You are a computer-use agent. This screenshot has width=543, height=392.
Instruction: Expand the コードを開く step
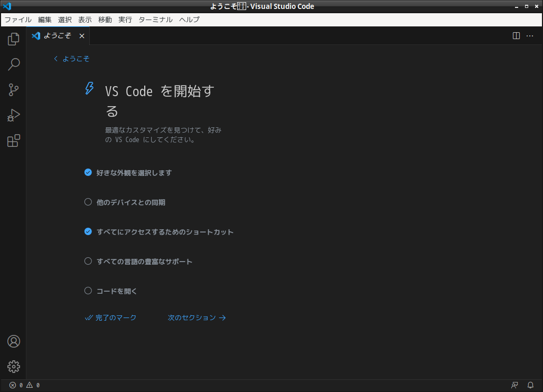[x=117, y=291]
